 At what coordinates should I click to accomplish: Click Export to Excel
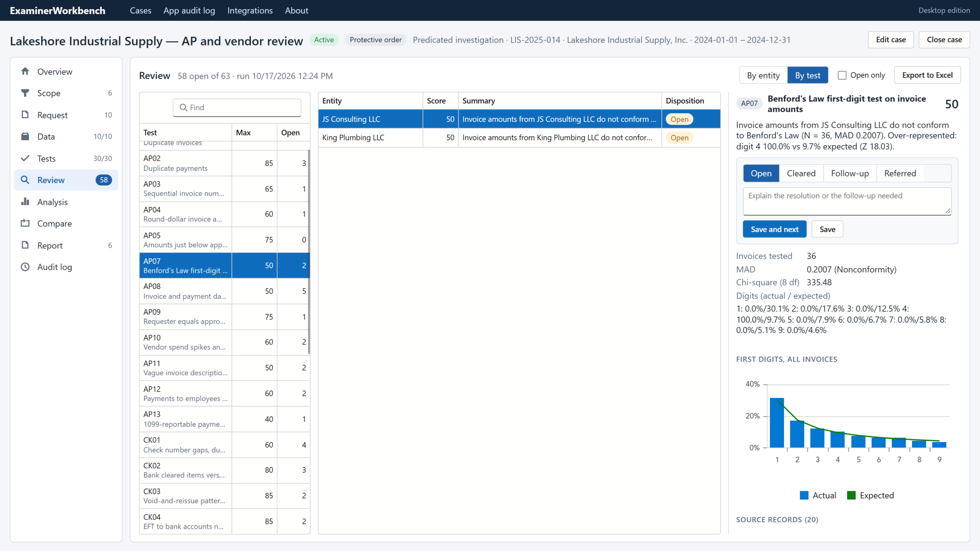click(x=927, y=75)
